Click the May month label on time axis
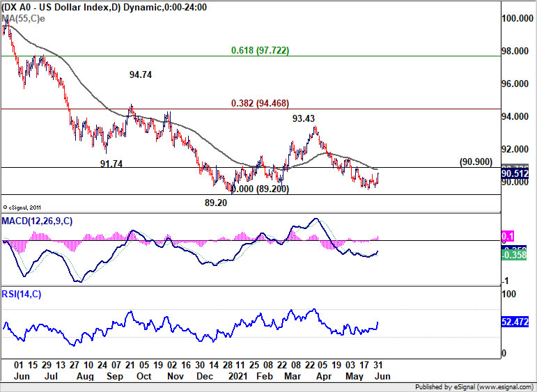The width and height of the screenshot is (537, 392). pos(354,376)
